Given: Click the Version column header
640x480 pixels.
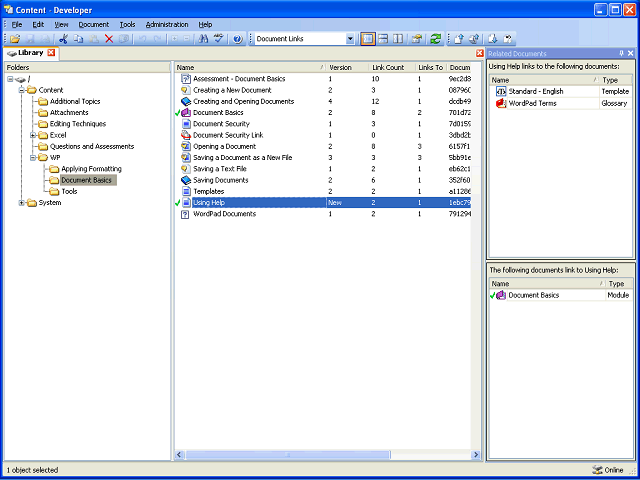Looking at the screenshot, I should [348, 68].
